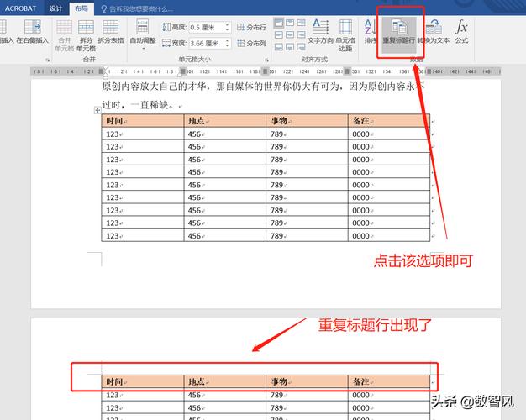This screenshot has width=526, height=420.
Task: Click the first-line indent marker on ruler
Action: 106,68
